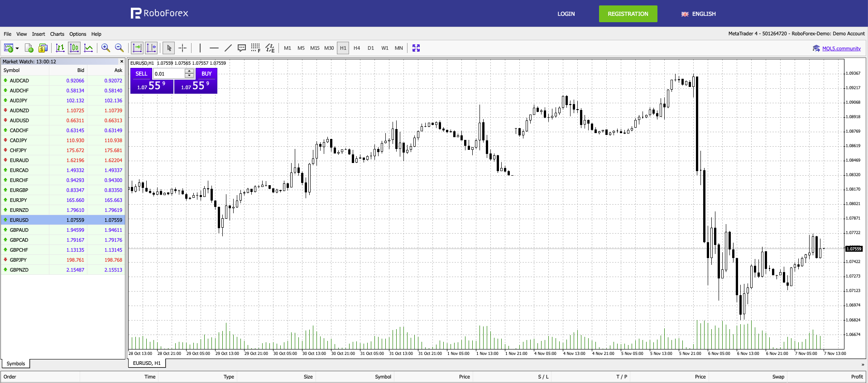Click the RoboForex logo
Image resolution: width=868 pixels, height=383 pixels.
[159, 13]
